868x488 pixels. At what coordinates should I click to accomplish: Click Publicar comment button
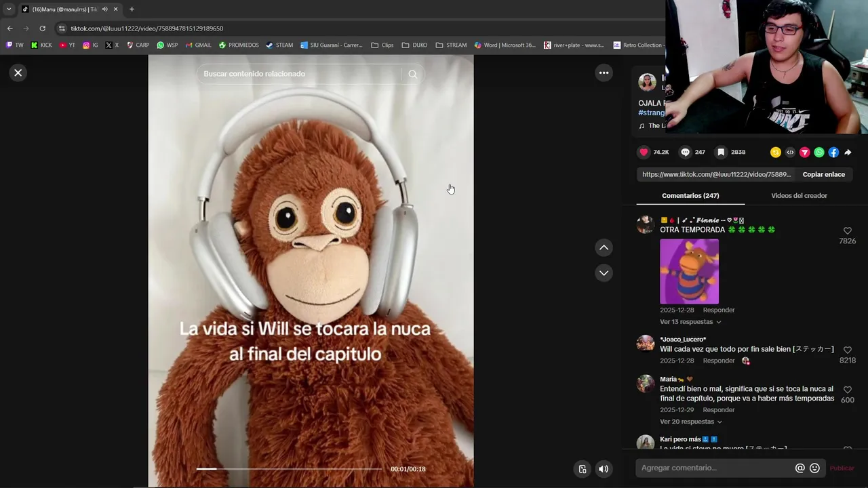click(842, 468)
